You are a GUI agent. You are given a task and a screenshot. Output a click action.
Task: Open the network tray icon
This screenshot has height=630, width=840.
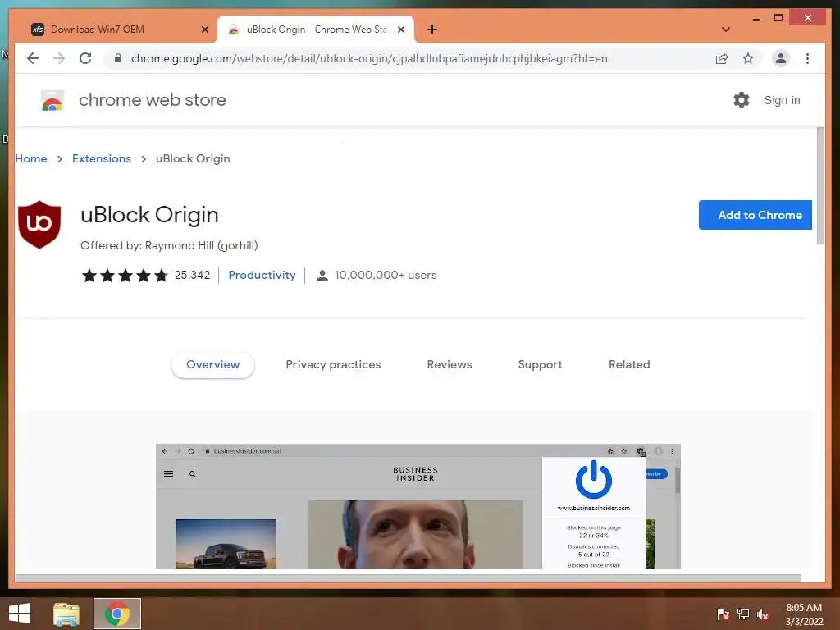(x=743, y=614)
